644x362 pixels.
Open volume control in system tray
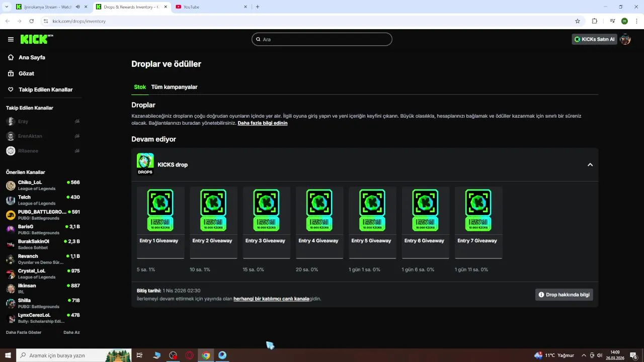tap(600, 355)
